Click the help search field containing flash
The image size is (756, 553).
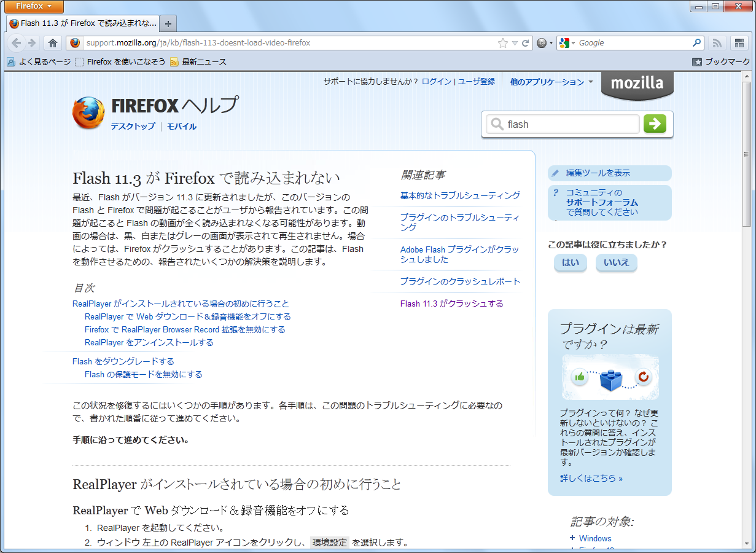pos(563,124)
